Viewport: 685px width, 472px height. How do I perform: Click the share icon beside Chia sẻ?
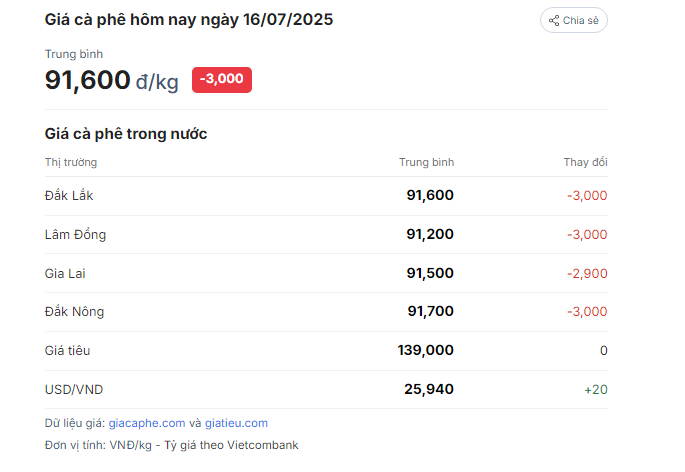pos(554,21)
